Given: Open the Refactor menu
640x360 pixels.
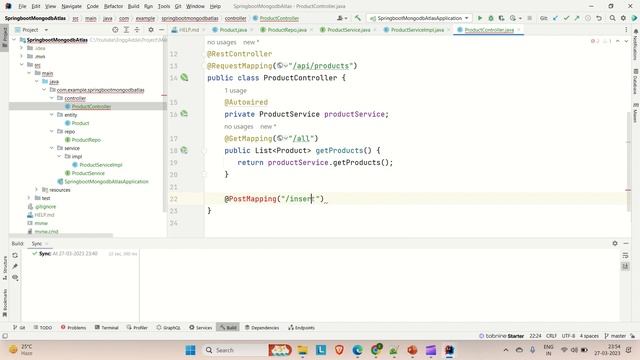Looking at the screenshot, I should [x=113, y=6].
